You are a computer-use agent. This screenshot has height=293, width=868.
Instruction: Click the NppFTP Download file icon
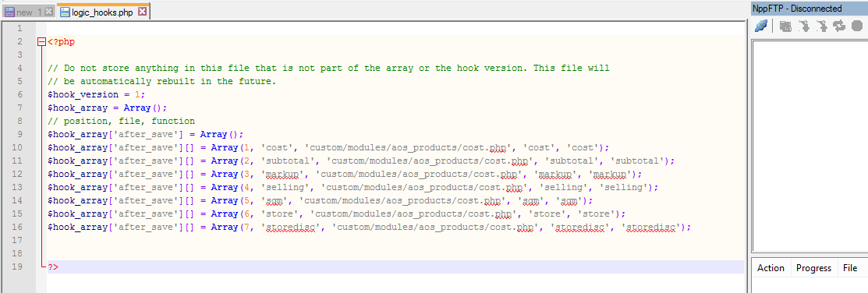[804, 26]
